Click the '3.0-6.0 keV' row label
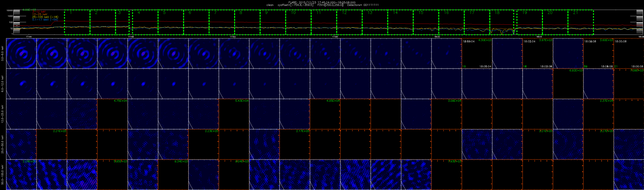 click(2, 53)
